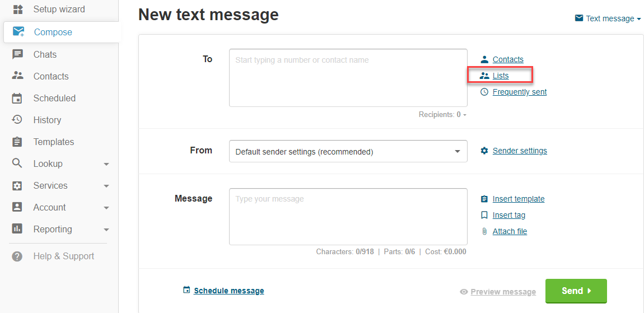Click the History clock icon
The width and height of the screenshot is (644, 313).
pyautogui.click(x=17, y=120)
